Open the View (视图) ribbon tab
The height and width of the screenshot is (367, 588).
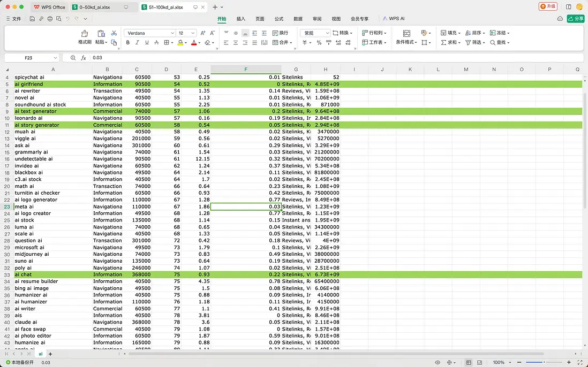tap(336, 19)
